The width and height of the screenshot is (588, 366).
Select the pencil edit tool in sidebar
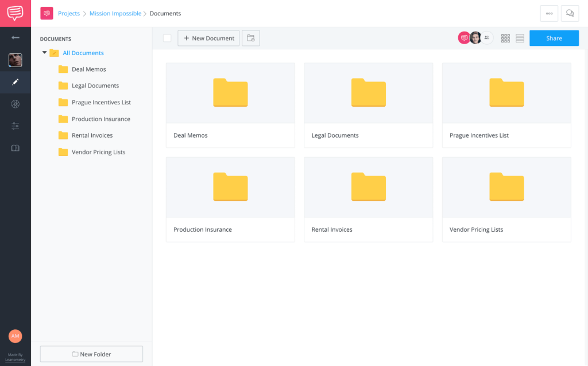(15, 81)
